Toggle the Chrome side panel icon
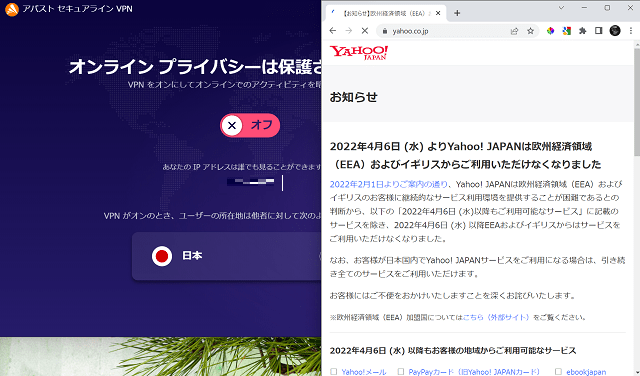Viewport: 640px width, 376px height. click(598, 31)
